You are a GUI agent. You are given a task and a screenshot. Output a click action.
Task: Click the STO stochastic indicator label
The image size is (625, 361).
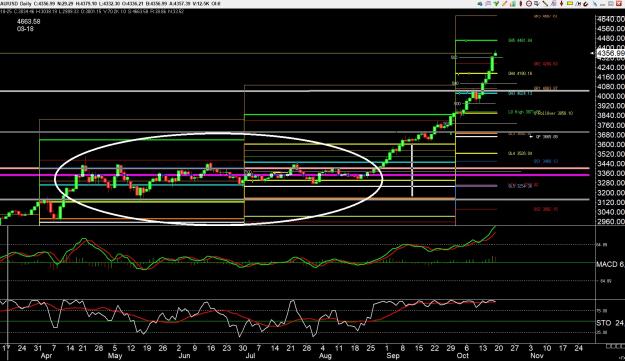[x=603, y=322]
